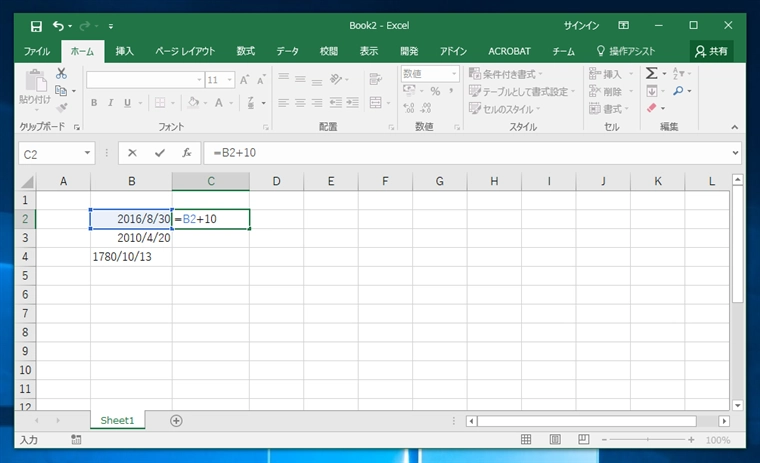Viewport: 760px width, 463px height.
Task: Switch to the データ (Data) tab
Action: [x=287, y=51]
